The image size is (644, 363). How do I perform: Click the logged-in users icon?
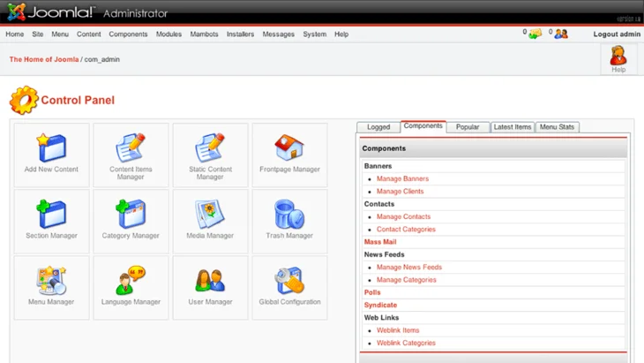561,34
